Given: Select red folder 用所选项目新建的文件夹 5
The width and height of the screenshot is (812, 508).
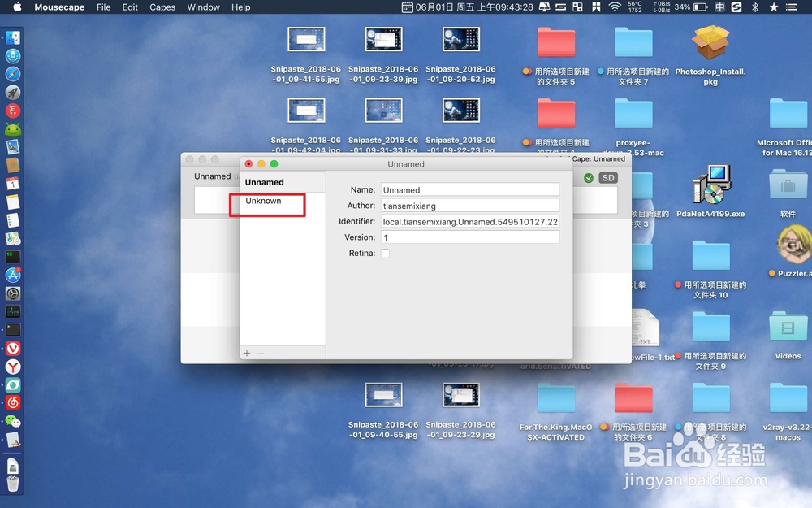Looking at the screenshot, I should pyautogui.click(x=556, y=42).
